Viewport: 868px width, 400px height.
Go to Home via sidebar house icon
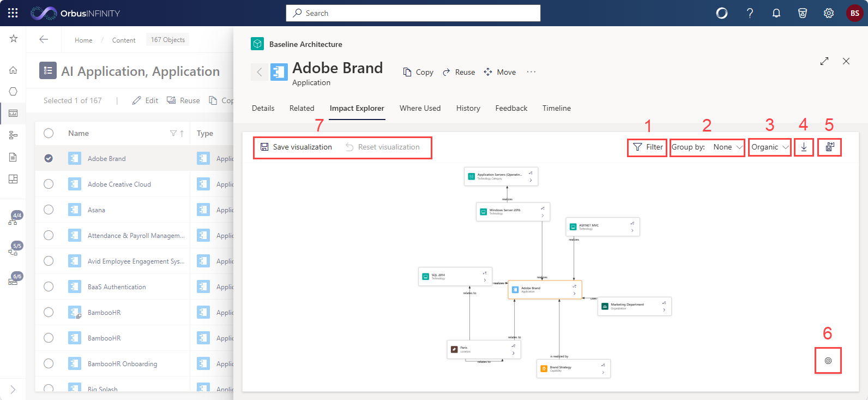[x=13, y=70]
